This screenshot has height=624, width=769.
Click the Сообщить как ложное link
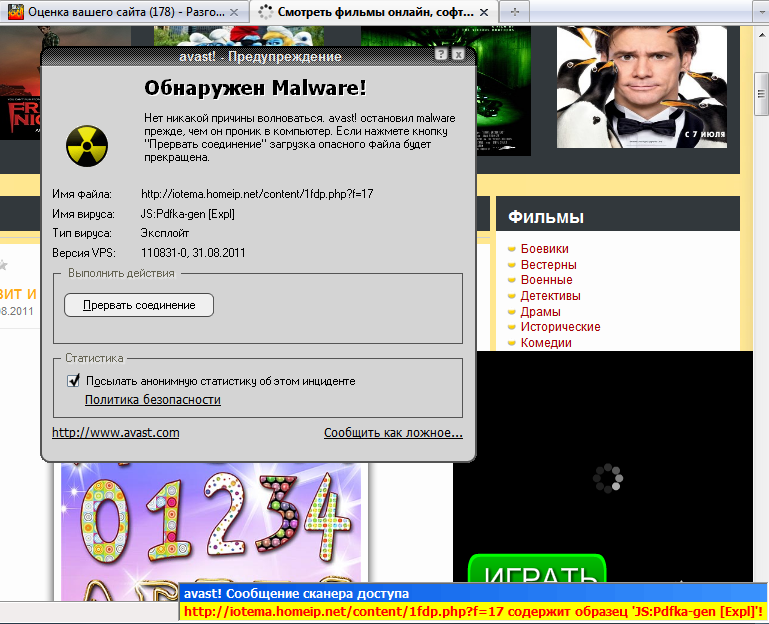click(x=393, y=433)
